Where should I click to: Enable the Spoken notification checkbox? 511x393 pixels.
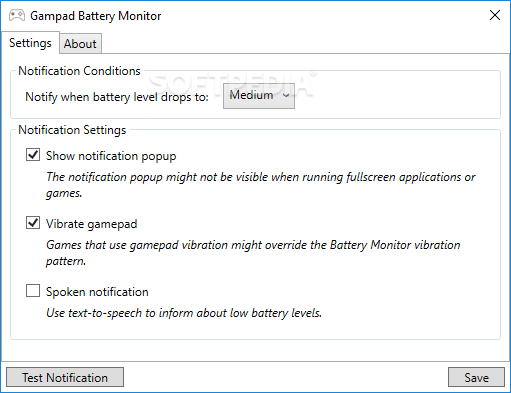[33, 291]
